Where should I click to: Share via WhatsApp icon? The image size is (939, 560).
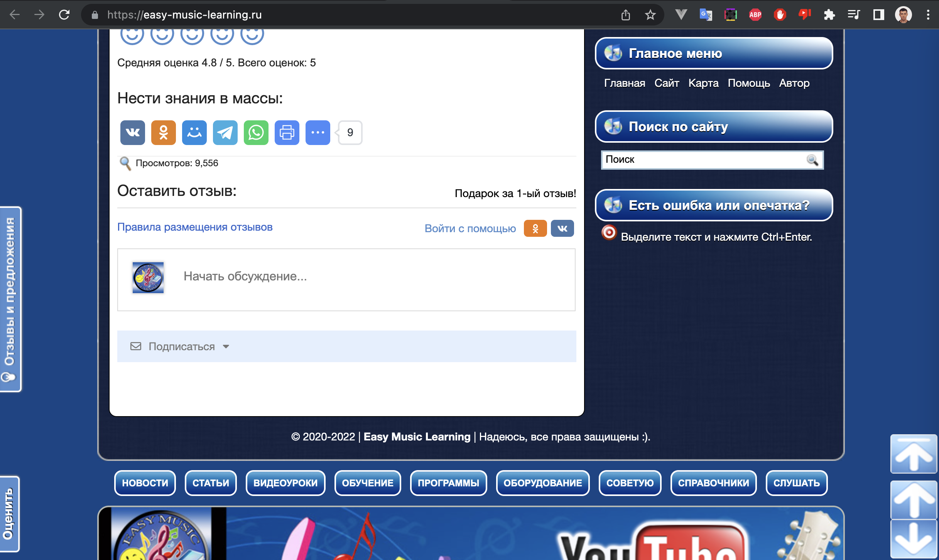tap(256, 133)
